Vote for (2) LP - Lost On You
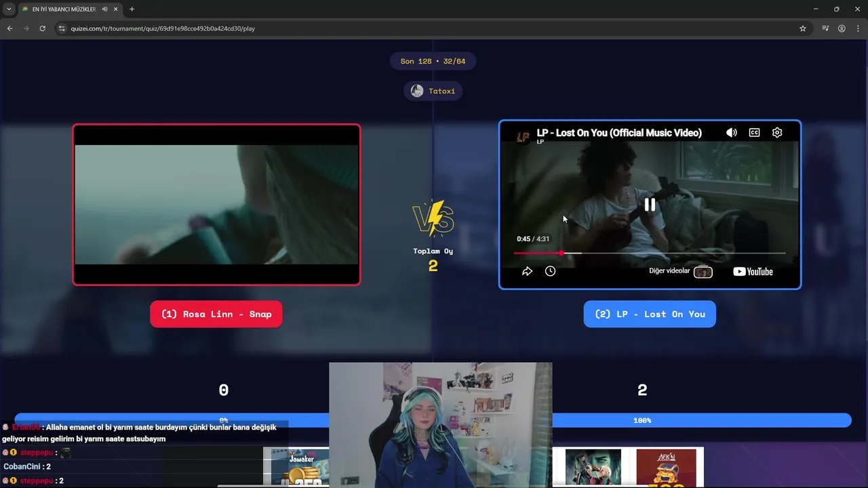Screen dimensions: 868x488 650,314
